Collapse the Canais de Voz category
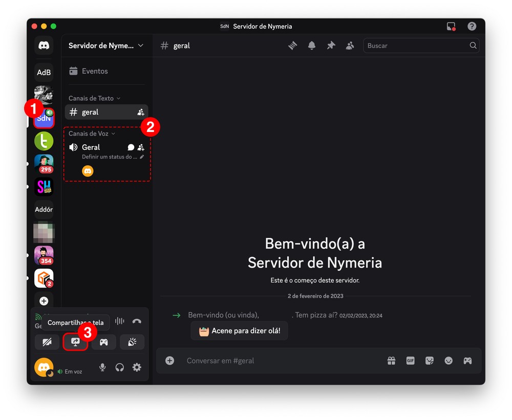The width and height of the screenshot is (512, 420). (92, 134)
